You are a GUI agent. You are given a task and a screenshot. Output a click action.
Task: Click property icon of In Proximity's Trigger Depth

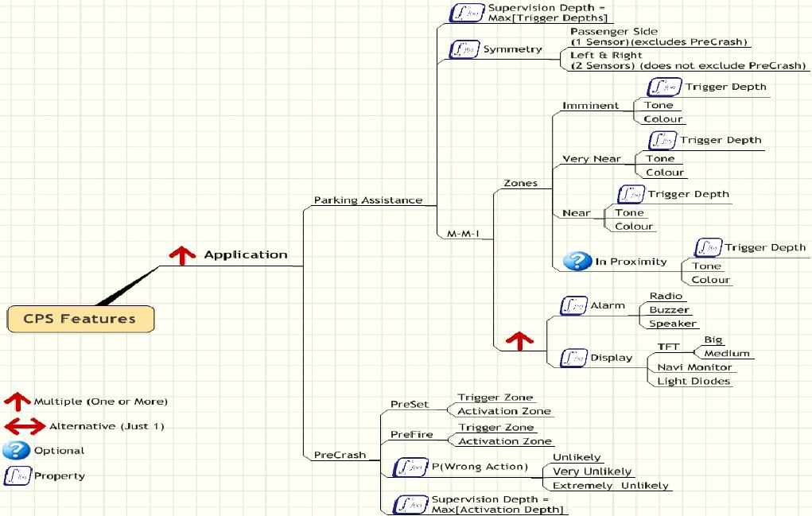pos(708,247)
